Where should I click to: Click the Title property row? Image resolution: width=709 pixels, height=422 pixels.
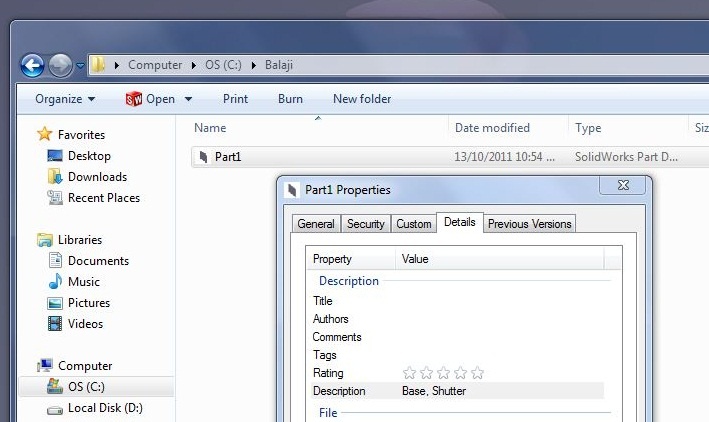click(458, 301)
